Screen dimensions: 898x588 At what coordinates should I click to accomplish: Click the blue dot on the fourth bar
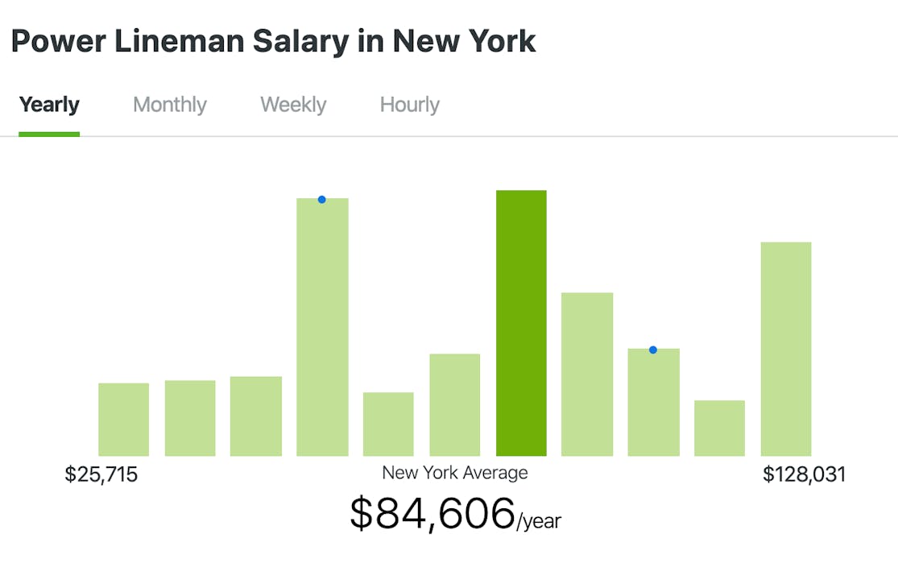321,200
